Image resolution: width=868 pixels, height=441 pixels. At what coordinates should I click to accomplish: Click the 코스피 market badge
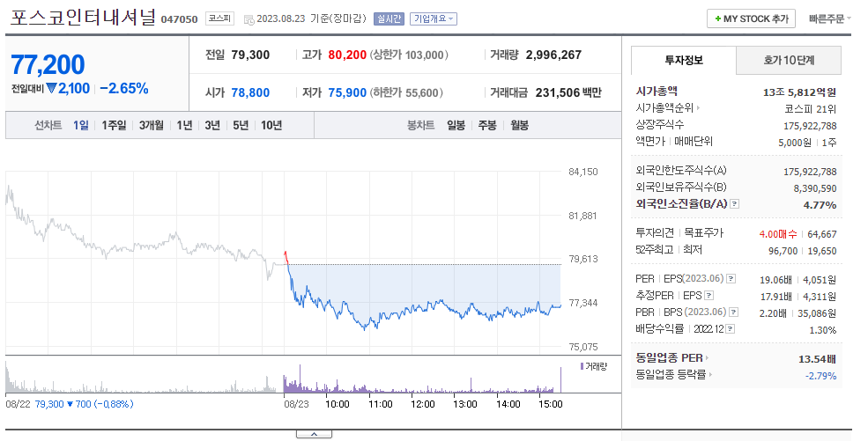coord(219,18)
